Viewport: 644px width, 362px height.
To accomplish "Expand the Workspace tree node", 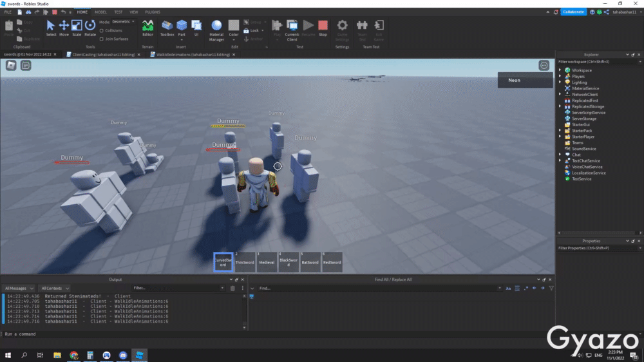I will (560, 70).
